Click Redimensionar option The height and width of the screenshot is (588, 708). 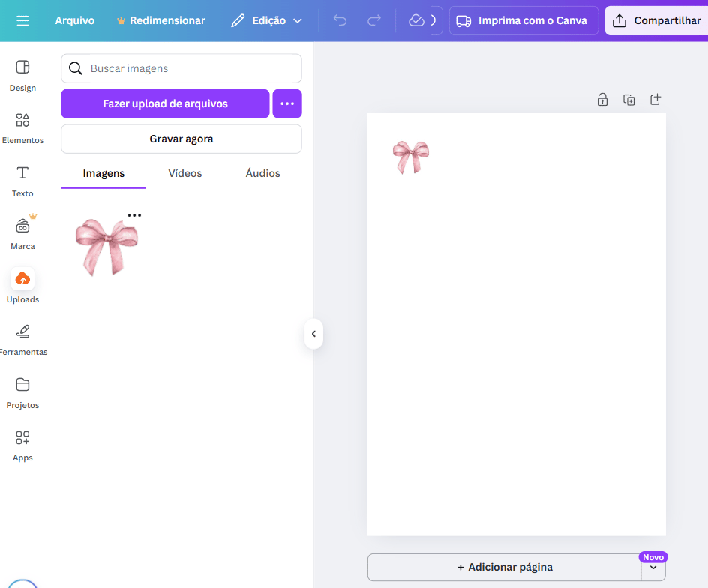[161, 21]
